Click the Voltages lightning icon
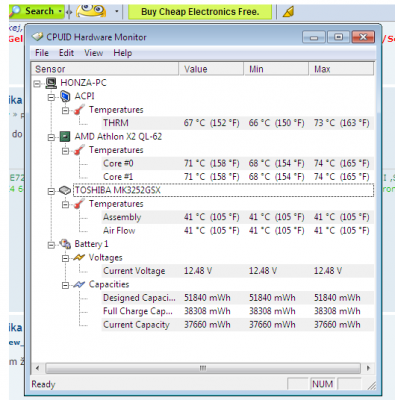The height and width of the screenshot is (400, 395). (x=79, y=257)
